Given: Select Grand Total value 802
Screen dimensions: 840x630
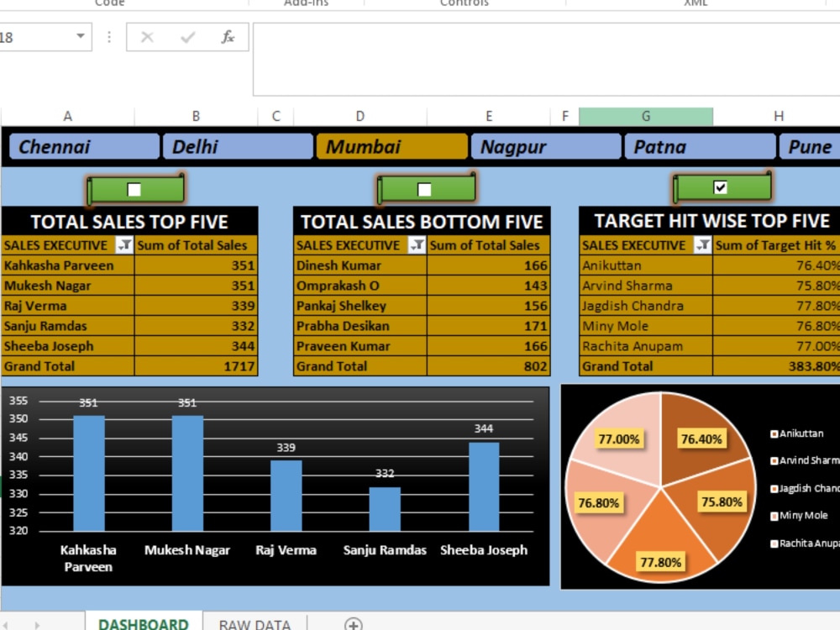Looking at the screenshot, I should tap(489, 366).
